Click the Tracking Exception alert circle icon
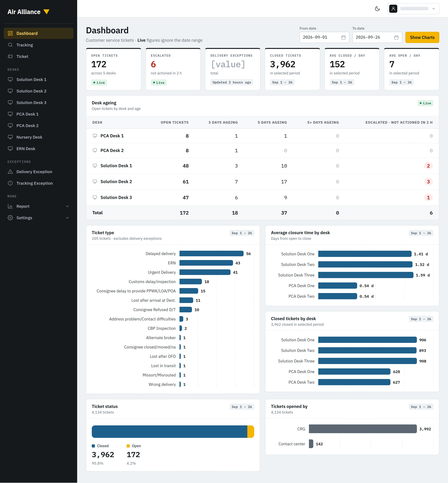 pos(10,183)
